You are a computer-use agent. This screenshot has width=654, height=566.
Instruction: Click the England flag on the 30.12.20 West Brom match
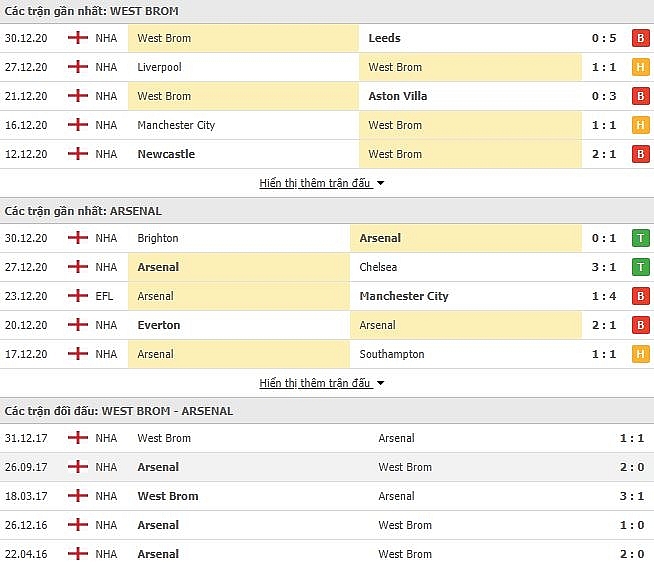[x=78, y=38]
